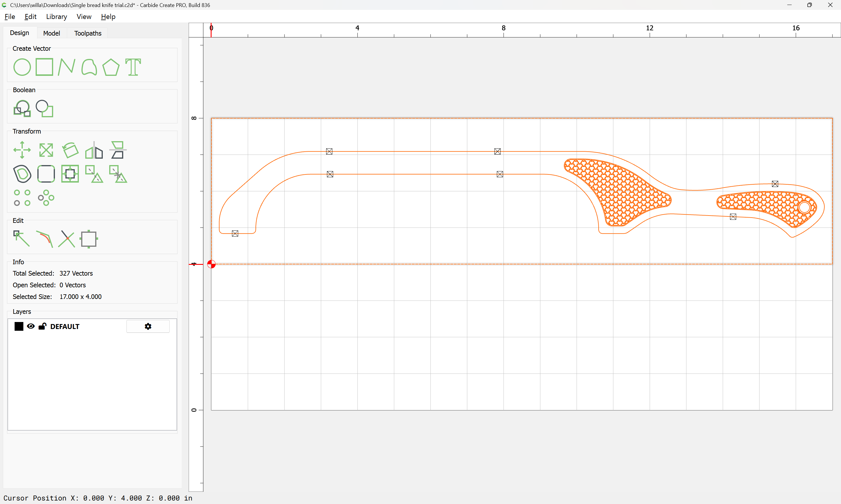
Task: Open DEFAULT layer settings gear
Action: click(148, 326)
